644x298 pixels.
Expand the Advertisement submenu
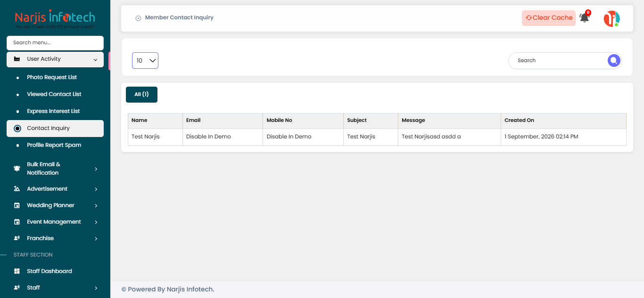tap(96, 189)
